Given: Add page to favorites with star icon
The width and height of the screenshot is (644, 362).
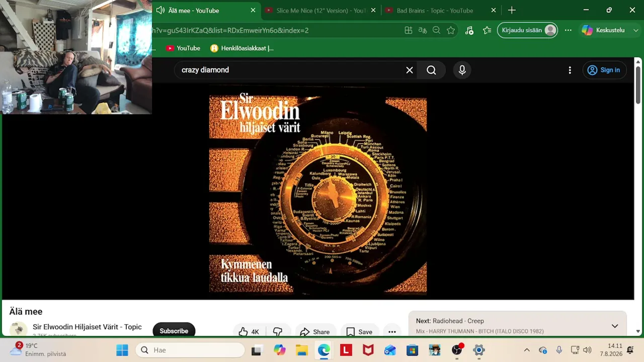Looking at the screenshot, I should click(x=451, y=30).
